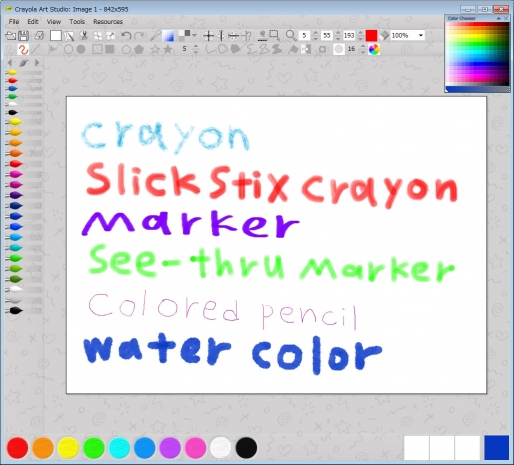Pick a color from the Color Chooser spectrum

[x=477, y=54]
